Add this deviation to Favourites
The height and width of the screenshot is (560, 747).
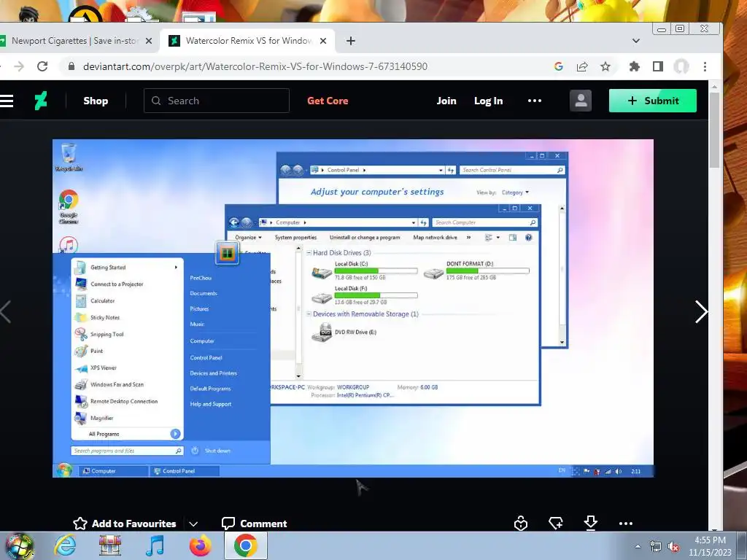point(125,524)
